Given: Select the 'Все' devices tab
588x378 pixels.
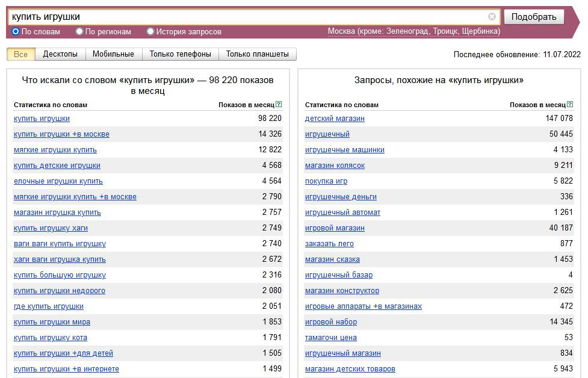Looking at the screenshot, I should tap(20, 54).
